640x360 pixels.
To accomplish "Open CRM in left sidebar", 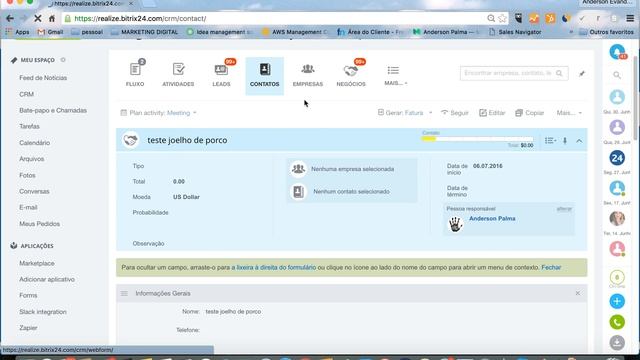I will (27, 94).
